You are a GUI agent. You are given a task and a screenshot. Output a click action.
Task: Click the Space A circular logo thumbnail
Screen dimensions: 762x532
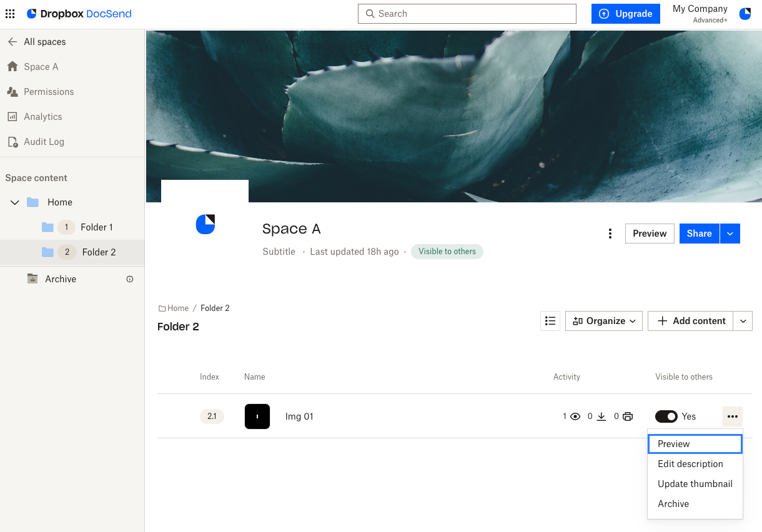coord(205,225)
